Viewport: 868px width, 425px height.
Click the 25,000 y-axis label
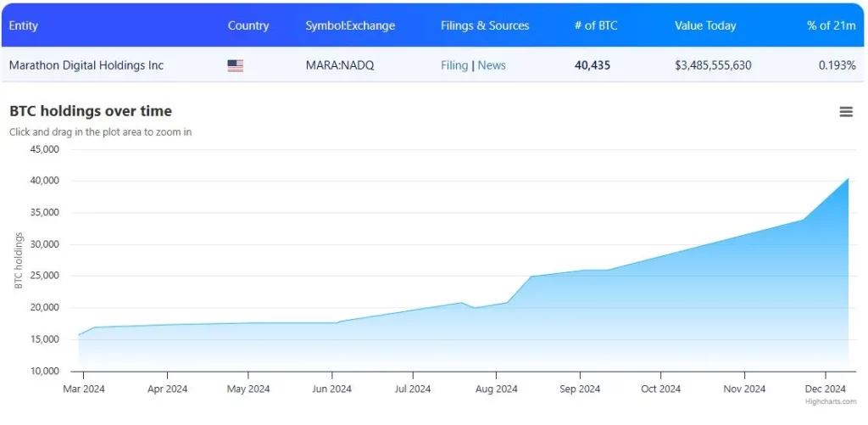click(44, 276)
